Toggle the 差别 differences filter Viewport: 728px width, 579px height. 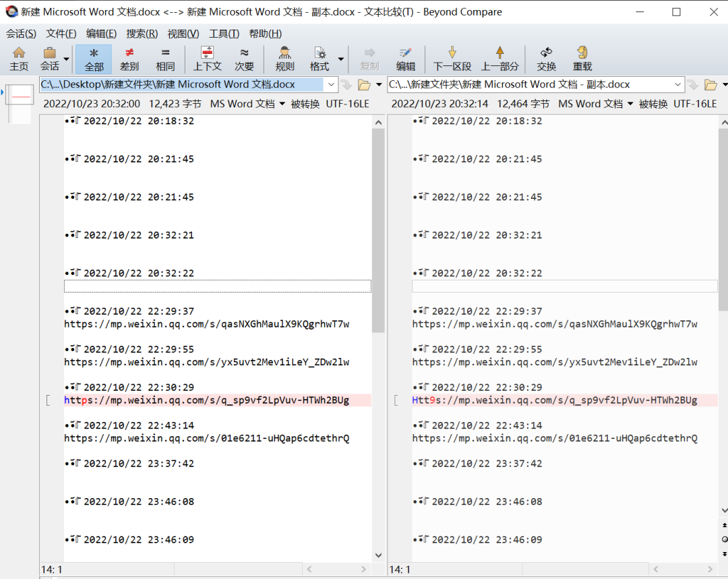pyautogui.click(x=129, y=59)
